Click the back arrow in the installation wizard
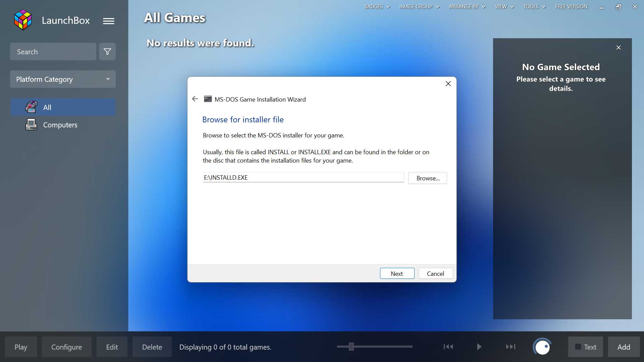 [195, 99]
